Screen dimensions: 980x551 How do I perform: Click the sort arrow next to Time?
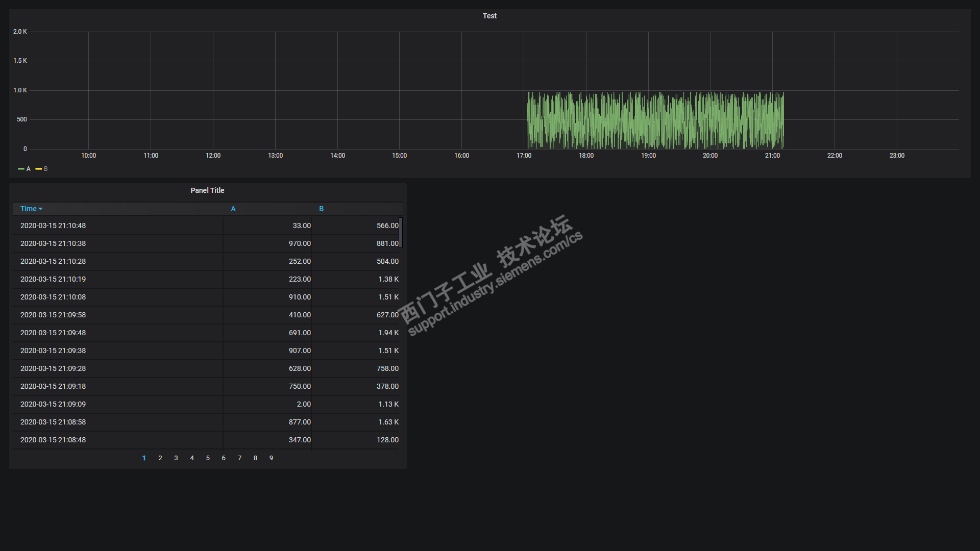41,209
